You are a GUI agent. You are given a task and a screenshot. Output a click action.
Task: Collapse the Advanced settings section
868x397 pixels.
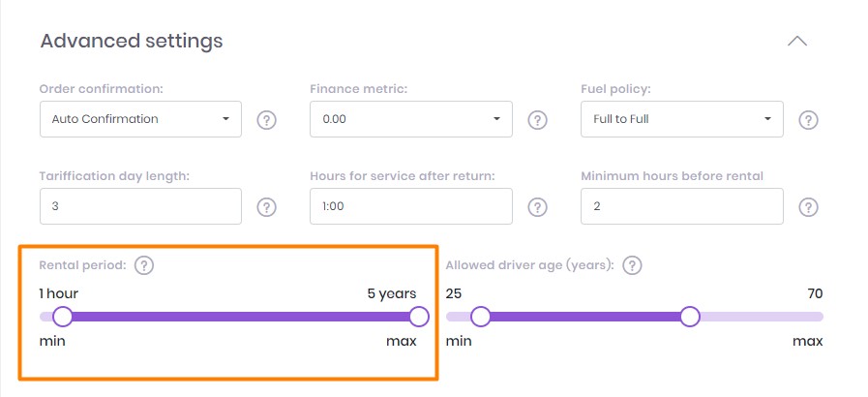click(x=797, y=42)
